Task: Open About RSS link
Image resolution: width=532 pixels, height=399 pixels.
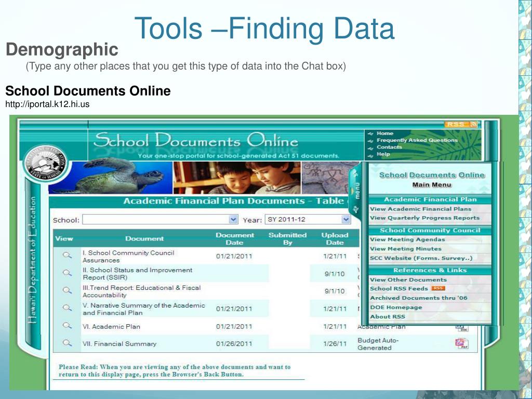Action: tap(387, 316)
